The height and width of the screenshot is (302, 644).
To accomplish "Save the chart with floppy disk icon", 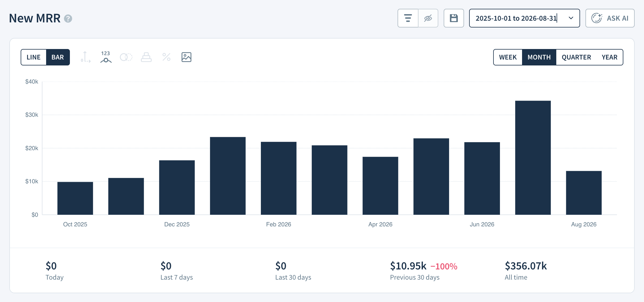I will point(454,18).
